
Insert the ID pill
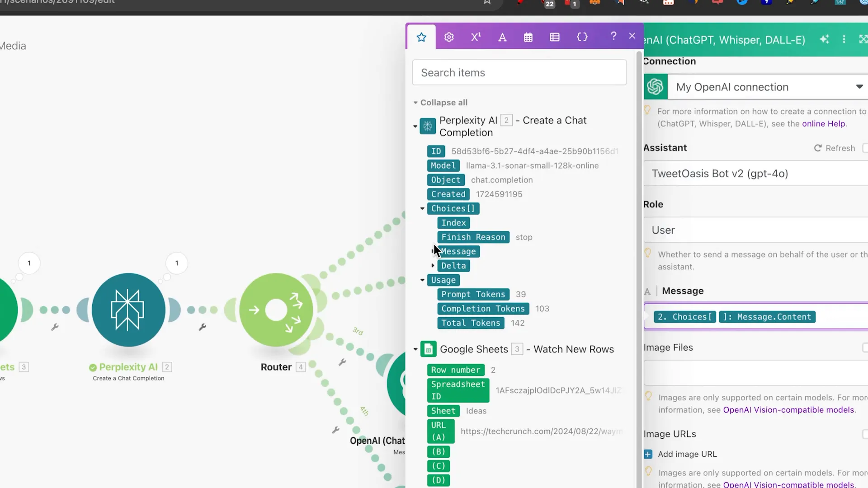click(436, 151)
